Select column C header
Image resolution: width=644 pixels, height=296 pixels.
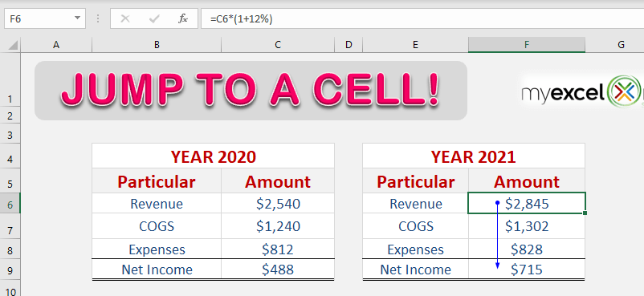tap(278, 45)
